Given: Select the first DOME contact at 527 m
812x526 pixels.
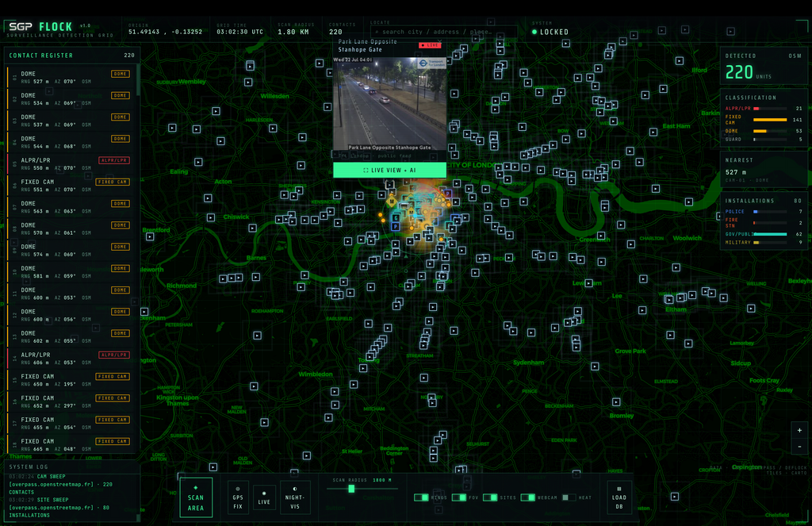Looking at the screenshot, I should tap(71, 77).
